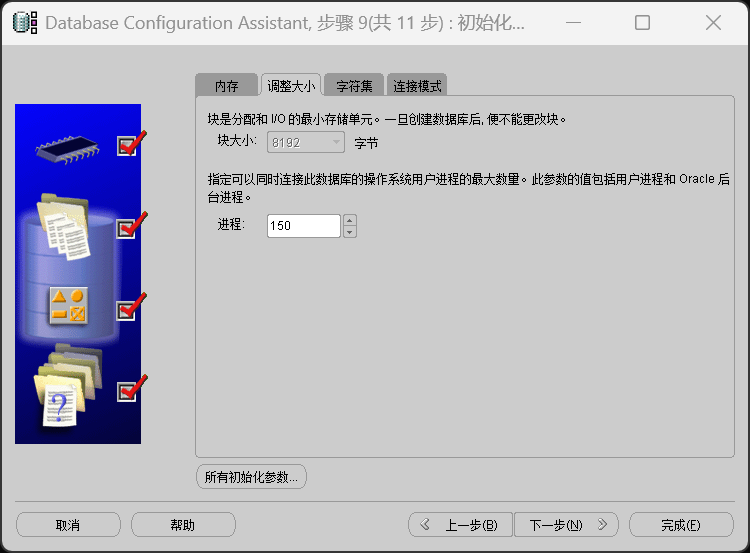Select the document folder icon on the database cylinder
The width and height of the screenshot is (750, 553).
(x=64, y=227)
